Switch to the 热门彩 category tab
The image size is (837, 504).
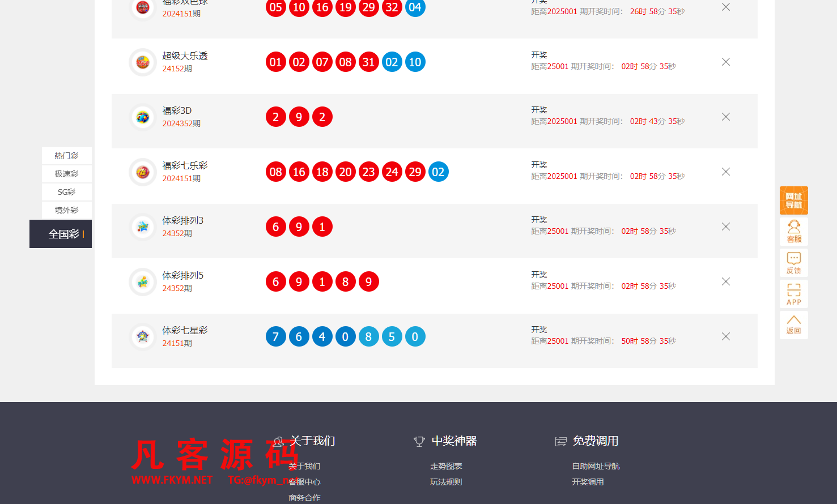click(x=66, y=156)
